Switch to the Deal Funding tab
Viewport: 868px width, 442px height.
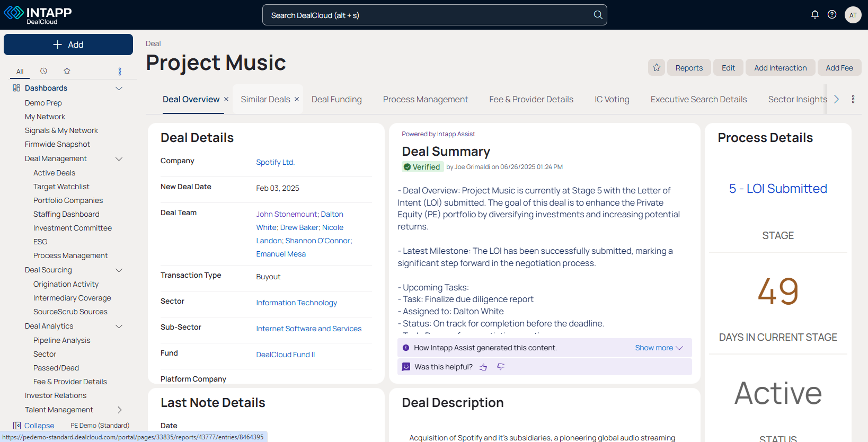coord(336,99)
